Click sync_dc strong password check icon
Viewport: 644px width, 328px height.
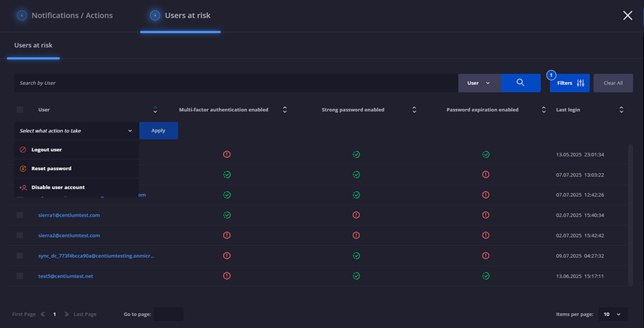pos(356,256)
